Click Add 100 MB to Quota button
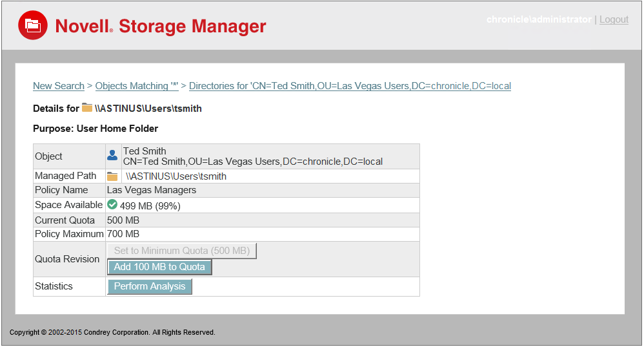Screen dimensions: 644x347 coord(159,267)
